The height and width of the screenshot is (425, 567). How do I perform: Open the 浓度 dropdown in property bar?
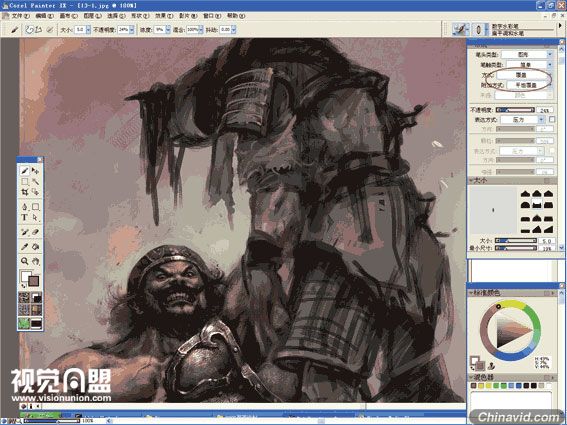click(x=167, y=30)
